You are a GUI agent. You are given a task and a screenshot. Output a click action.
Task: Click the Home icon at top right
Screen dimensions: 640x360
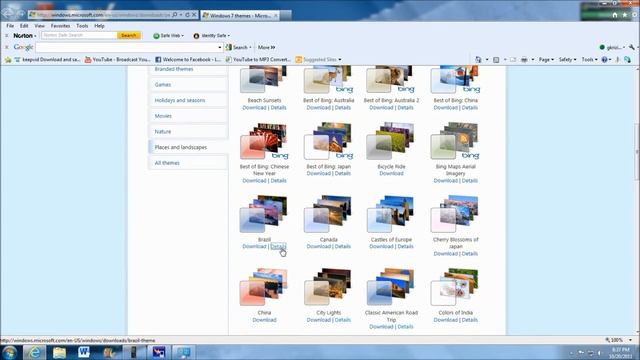click(615, 15)
